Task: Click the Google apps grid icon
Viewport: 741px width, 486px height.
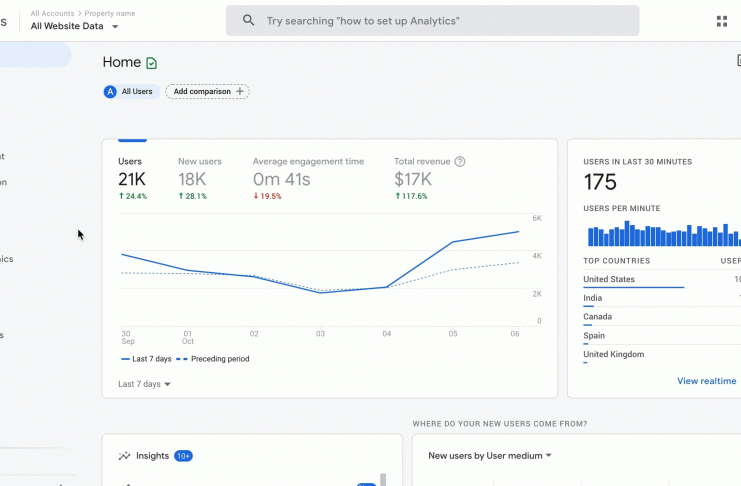Action: pos(722,21)
